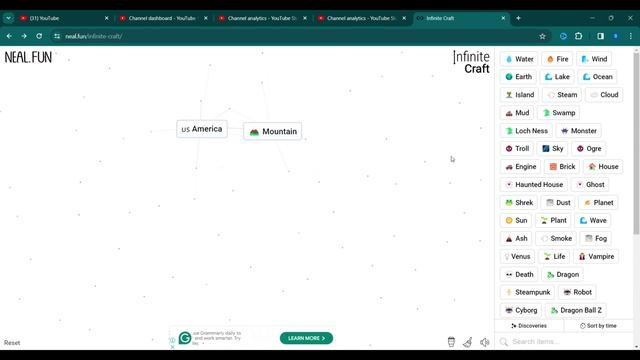Pick the House element
The height and width of the screenshot is (360, 640).
click(x=603, y=167)
